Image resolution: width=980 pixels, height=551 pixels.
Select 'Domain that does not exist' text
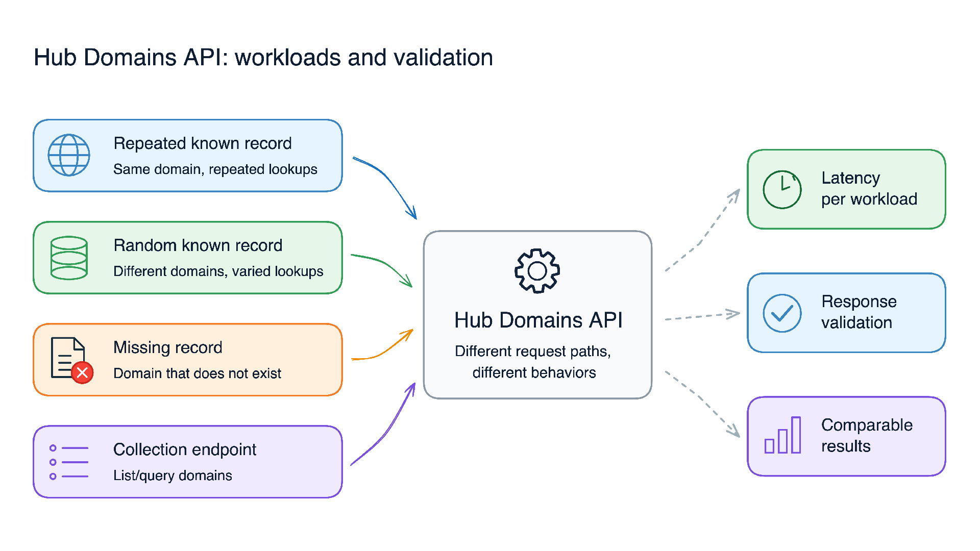[198, 373]
